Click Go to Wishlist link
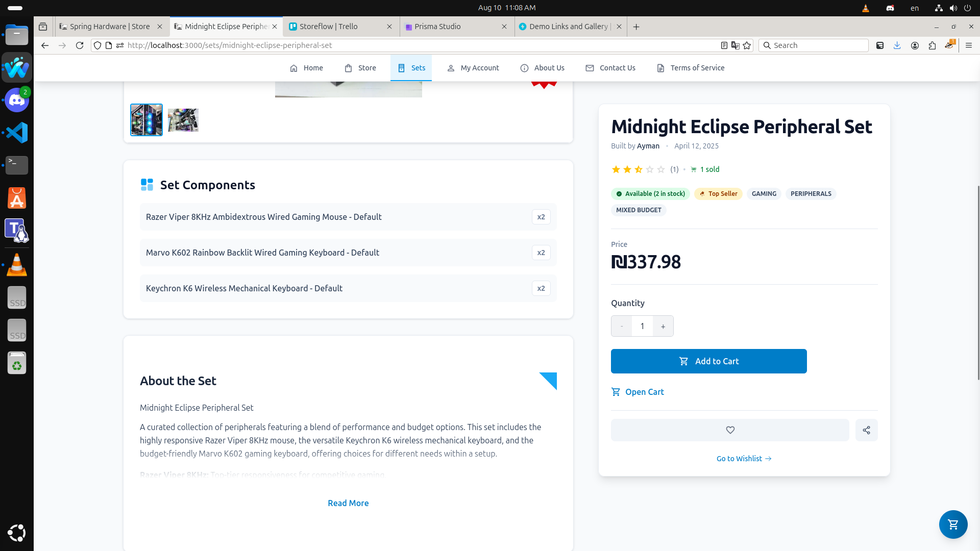This screenshot has height=551, width=980. tap(744, 459)
